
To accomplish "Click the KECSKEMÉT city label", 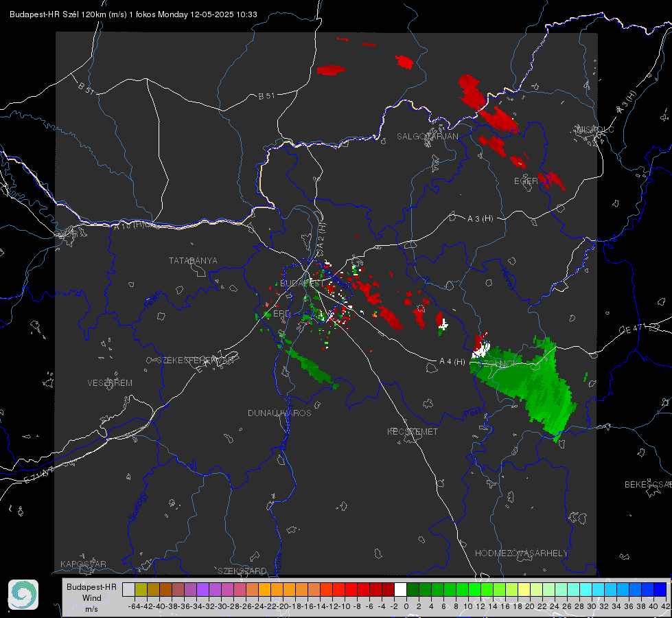I will tap(413, 431).
